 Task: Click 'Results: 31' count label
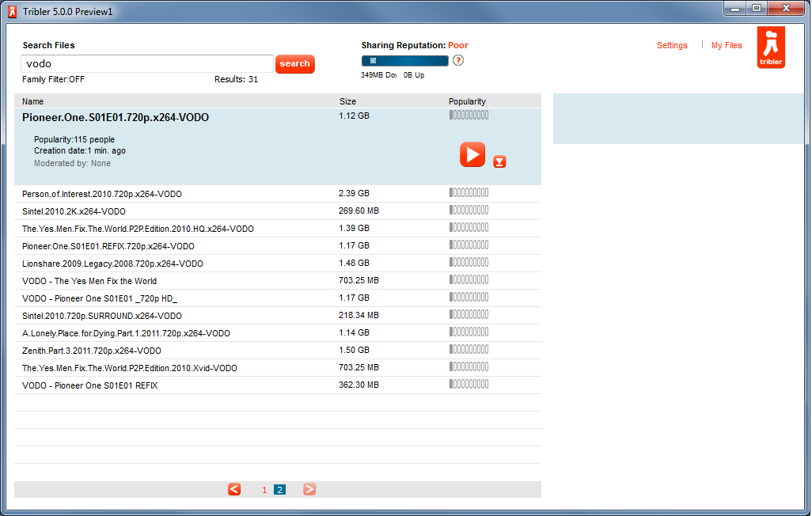tap(236, 79)
